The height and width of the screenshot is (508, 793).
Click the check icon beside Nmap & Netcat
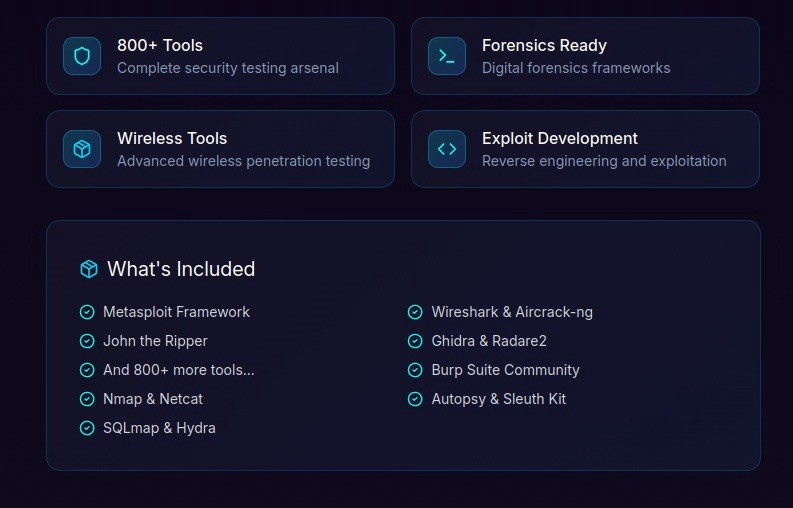[87, 399]
